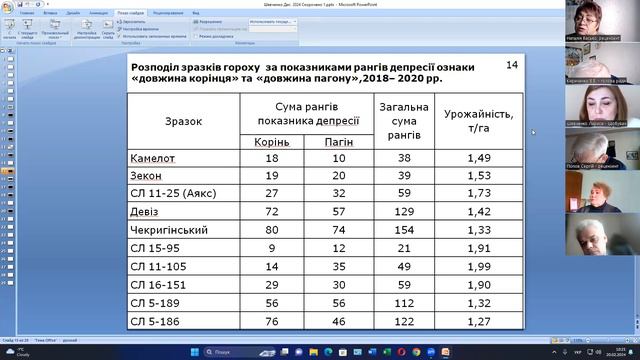Click table cell 'СЛ 11-25 (Аякс)'

coord(184,193)
